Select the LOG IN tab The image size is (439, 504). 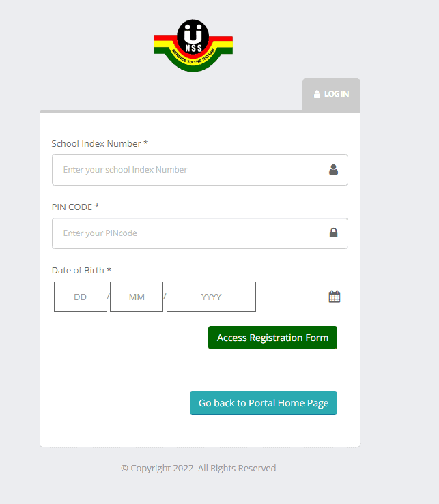tap(331, 95)
